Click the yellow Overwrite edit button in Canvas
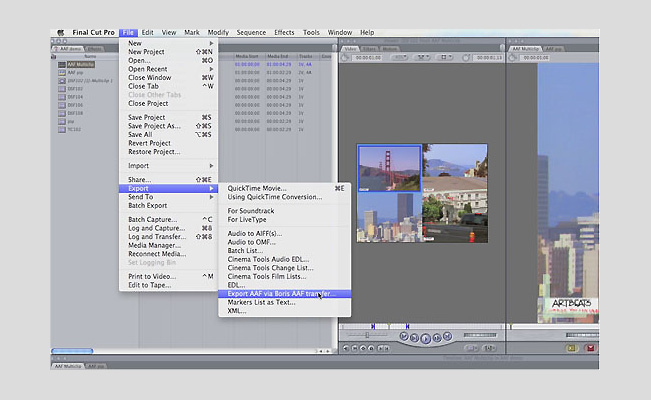 click(572, 348)
